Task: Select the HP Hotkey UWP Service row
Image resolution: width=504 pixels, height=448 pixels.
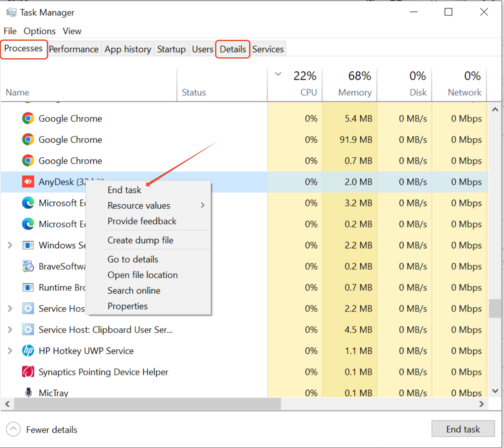Action: 244,351
